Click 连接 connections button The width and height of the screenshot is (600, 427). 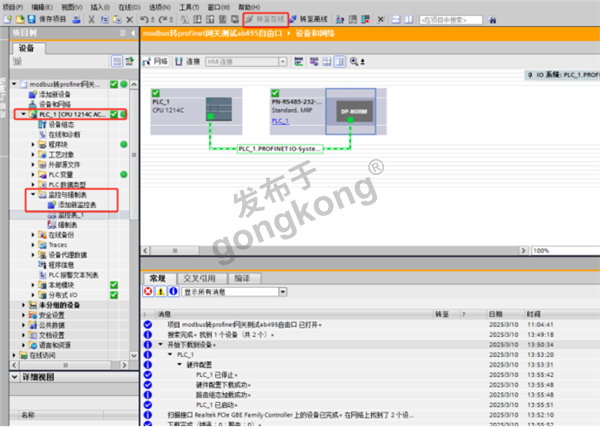(x=188, y=62)
